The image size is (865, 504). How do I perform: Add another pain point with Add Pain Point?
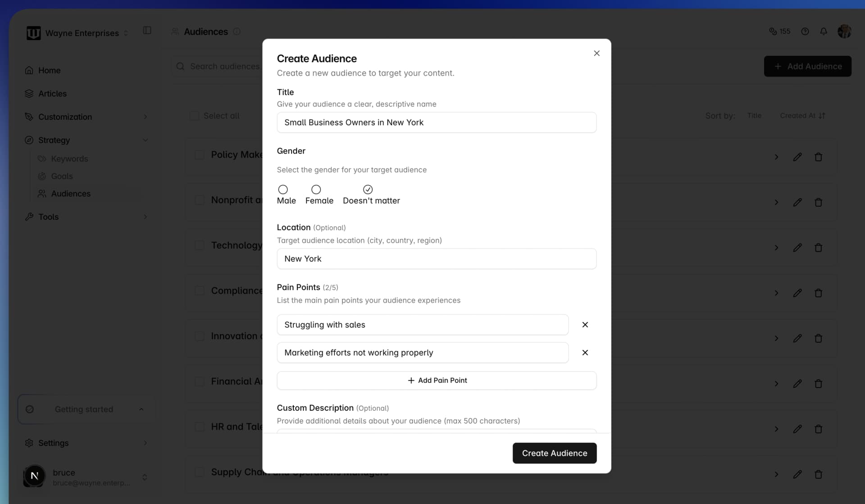pyautogui.click(x=437, y=380)
